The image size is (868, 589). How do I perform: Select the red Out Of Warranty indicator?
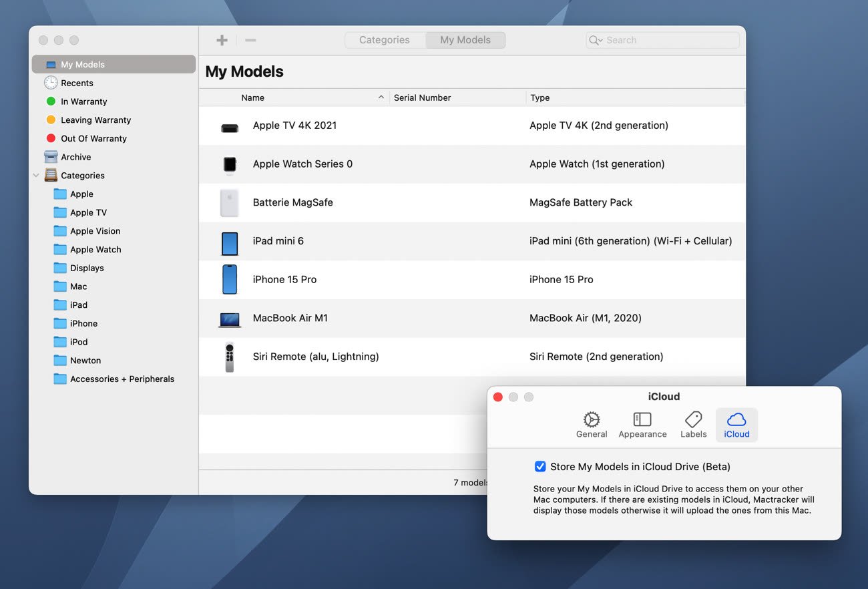51,138
